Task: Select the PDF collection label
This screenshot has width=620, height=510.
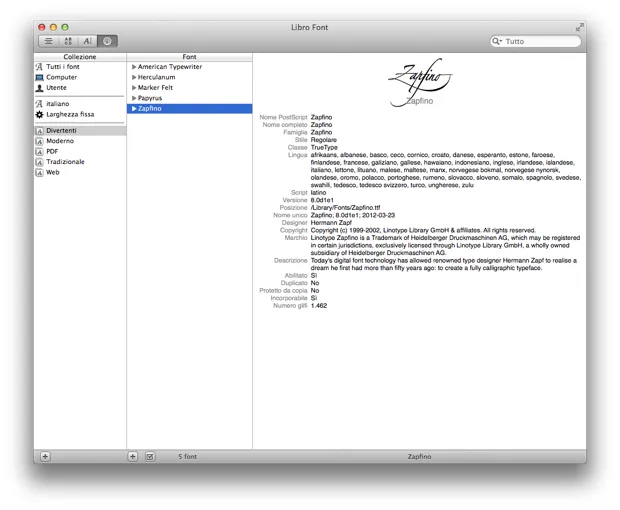Action: coord(52,151)
